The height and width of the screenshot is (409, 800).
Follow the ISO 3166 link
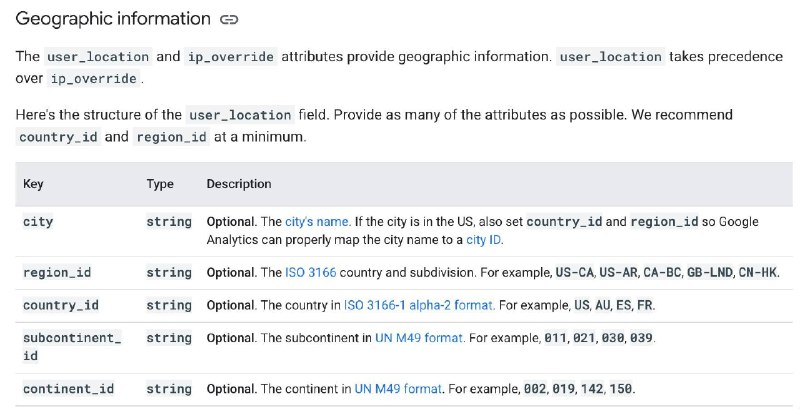point(311,272)
